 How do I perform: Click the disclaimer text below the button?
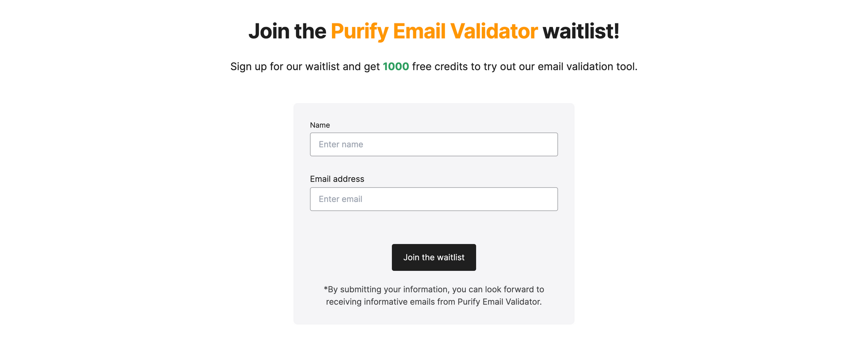click(434, 295)
